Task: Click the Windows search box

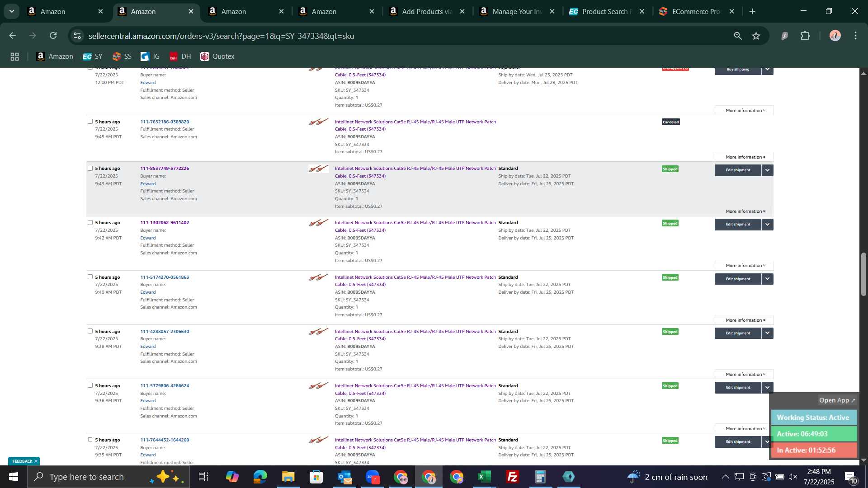Action: pyautogui.click(x=108, y=477)
